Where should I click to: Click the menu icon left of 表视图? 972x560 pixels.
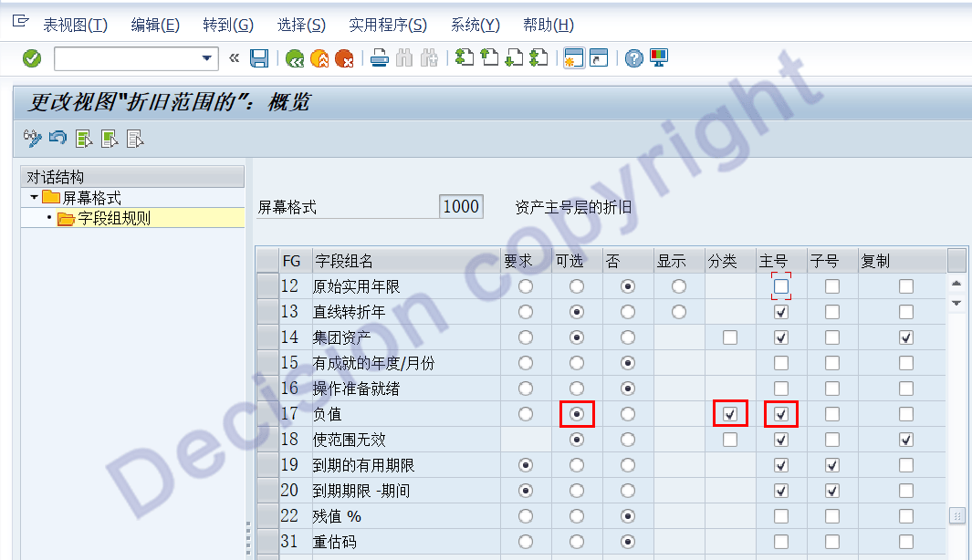(20, 22)
